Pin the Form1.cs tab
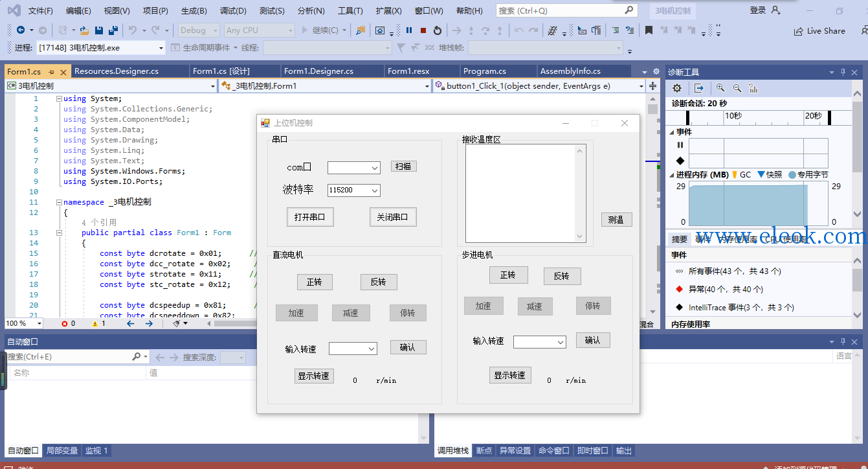Viewport: 868px width, 469px height. (x=51, y=71)
